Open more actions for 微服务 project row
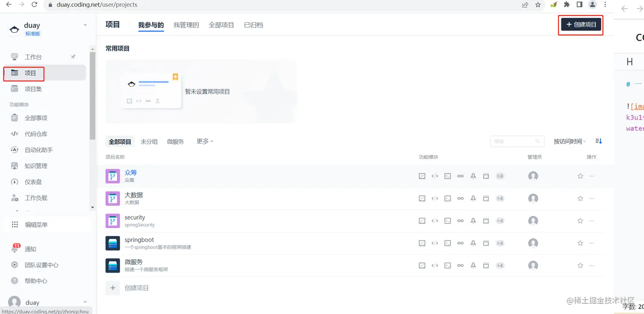Image resolution: width=644 pixels, height=314 pixels. point(592,265)
